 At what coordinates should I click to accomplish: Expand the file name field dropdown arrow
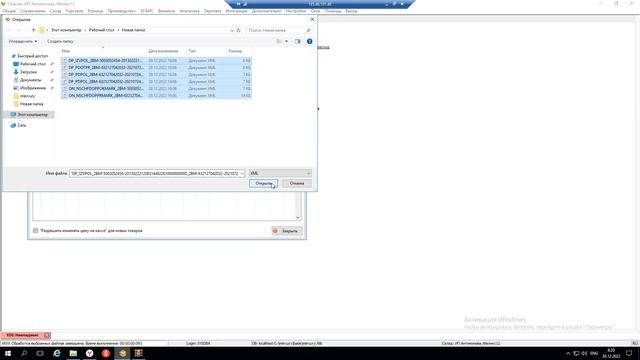(242, 173)
